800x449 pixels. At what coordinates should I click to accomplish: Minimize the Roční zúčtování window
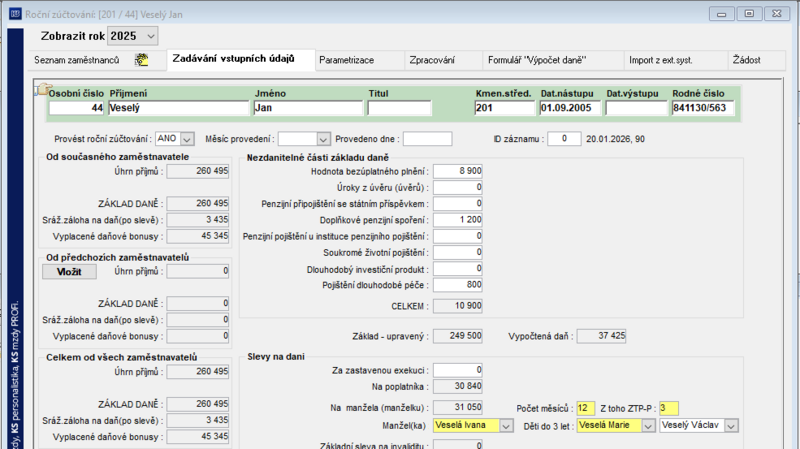click(x=721, y=14)
